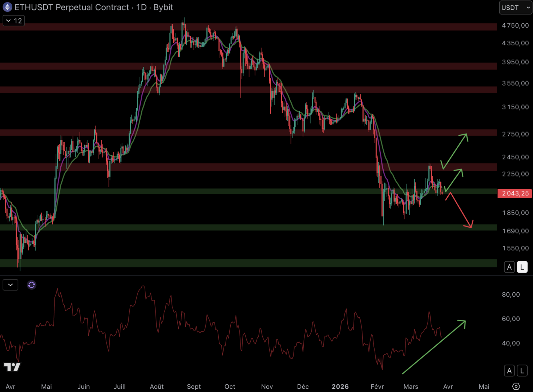
Task: Open the USDT currency dropdown
Action: point(516,8)
